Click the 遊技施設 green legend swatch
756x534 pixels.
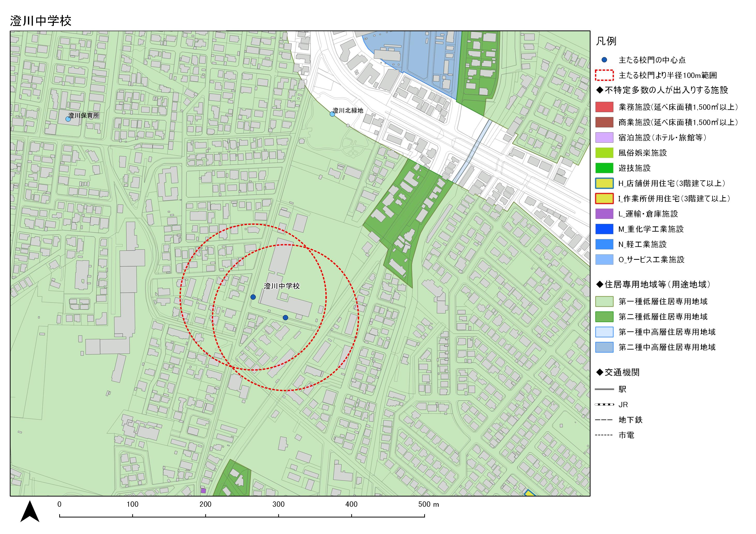pos(604,168)
